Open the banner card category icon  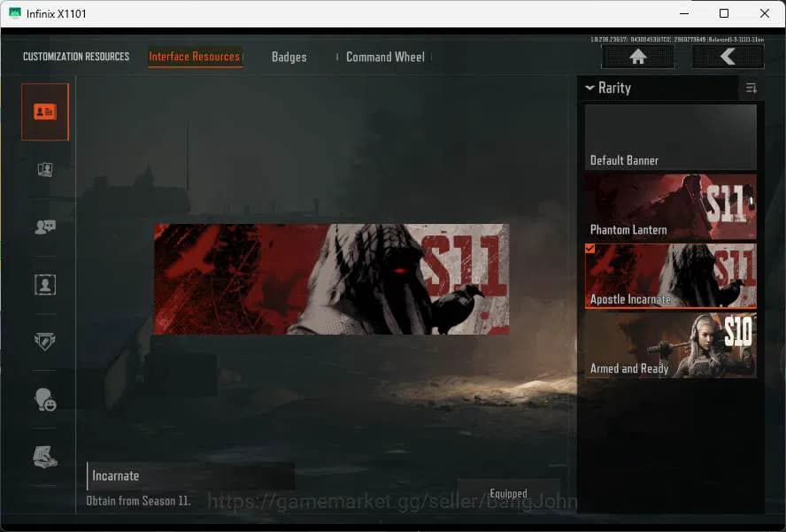click(45, 112)
